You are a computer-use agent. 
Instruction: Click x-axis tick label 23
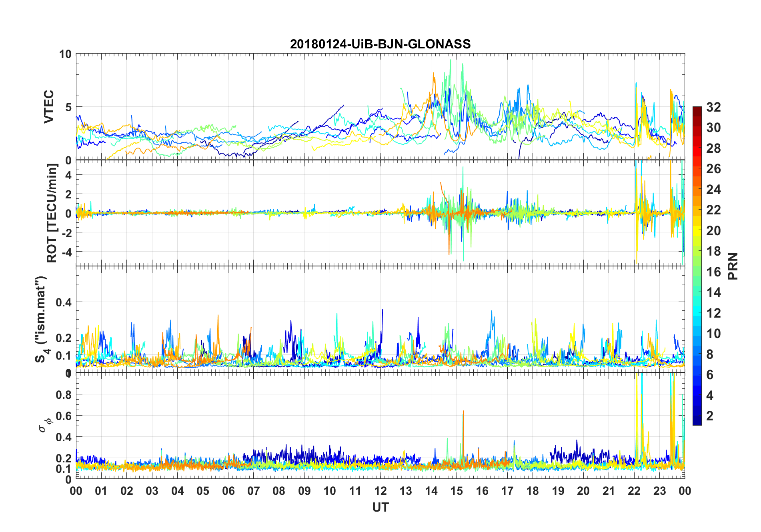click(660, 491)
